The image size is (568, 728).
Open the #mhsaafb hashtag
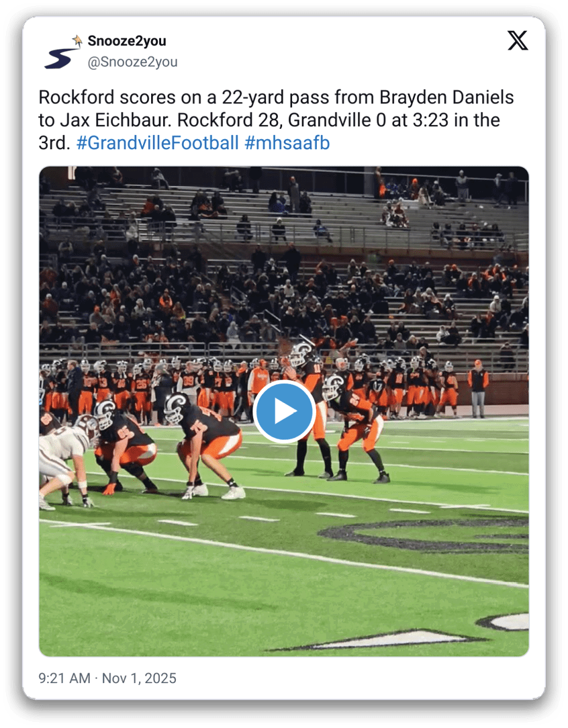[x=287, y=142]
